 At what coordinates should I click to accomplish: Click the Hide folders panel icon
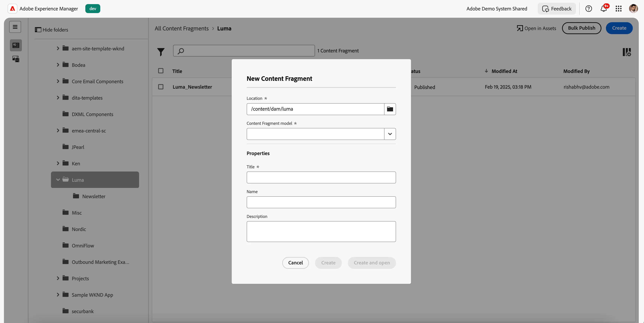pos(38,30)
